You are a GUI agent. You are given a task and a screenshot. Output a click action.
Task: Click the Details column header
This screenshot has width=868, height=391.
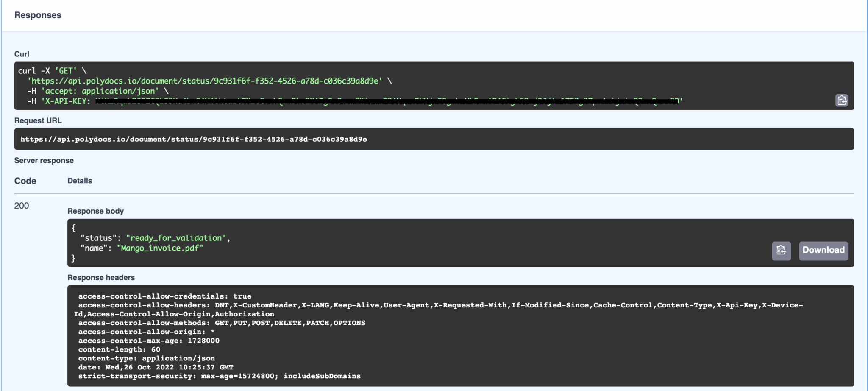pos(80,181)
